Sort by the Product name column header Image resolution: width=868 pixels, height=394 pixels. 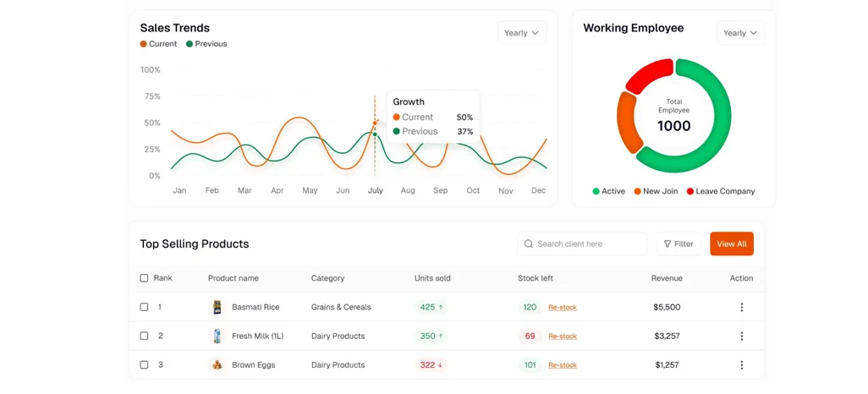(233, 278)
